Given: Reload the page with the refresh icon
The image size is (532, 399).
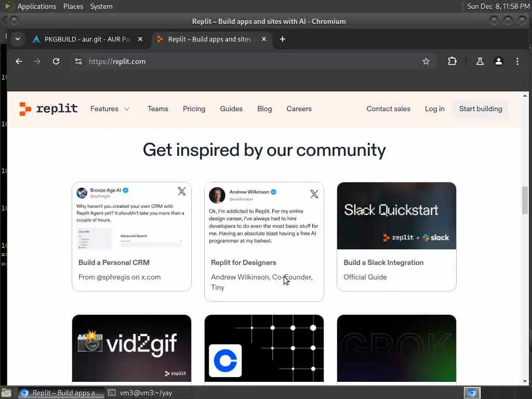Looking at the screenshot, I should click(56, 61).
